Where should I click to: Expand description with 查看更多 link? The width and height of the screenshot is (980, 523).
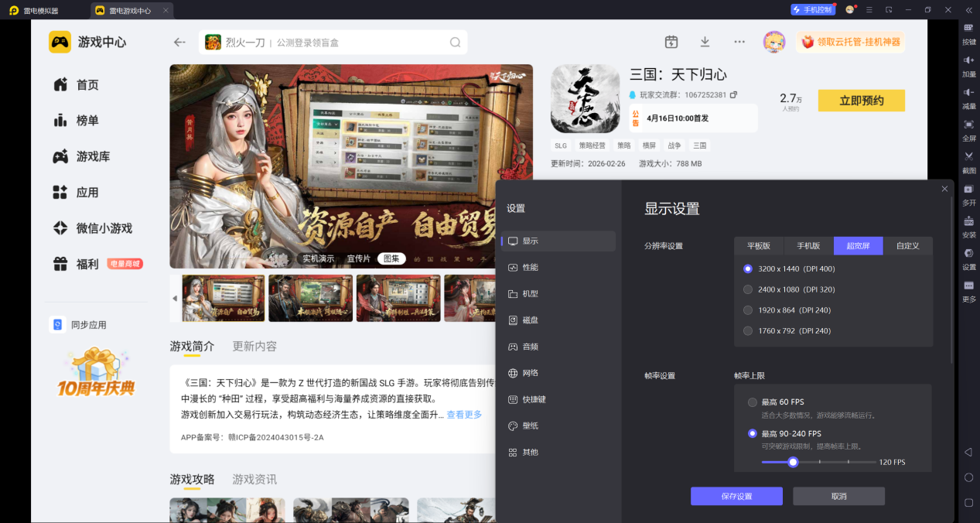click(x=464, y=415)
